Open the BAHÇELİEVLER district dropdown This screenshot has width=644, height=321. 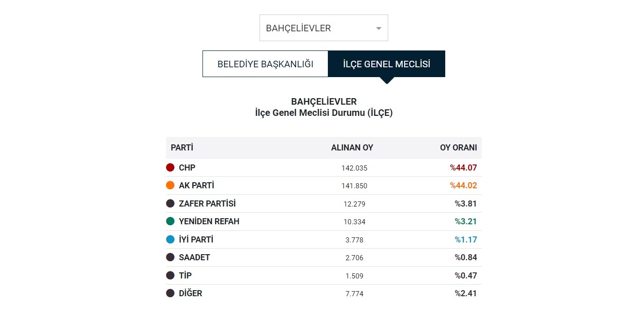coord(324,28)
